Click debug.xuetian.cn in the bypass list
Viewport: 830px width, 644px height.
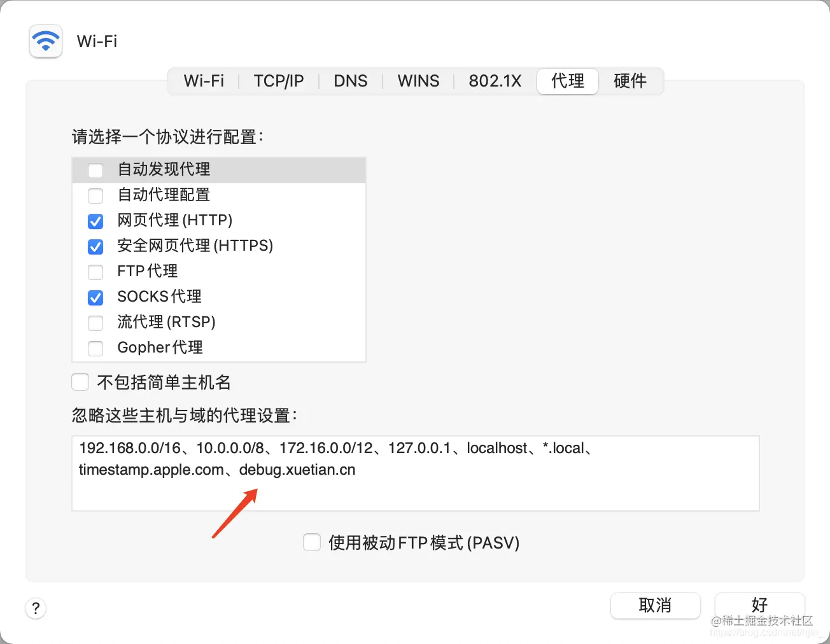[297, 470]
